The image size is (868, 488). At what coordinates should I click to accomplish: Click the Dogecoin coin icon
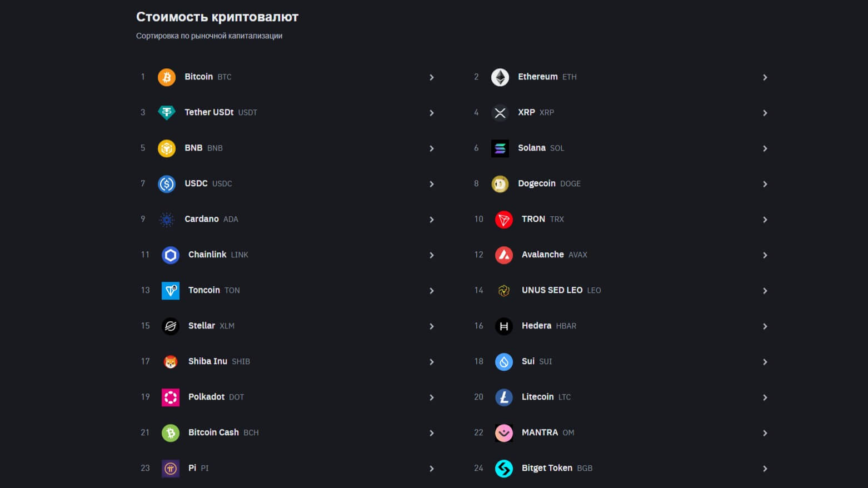point(500,184)
